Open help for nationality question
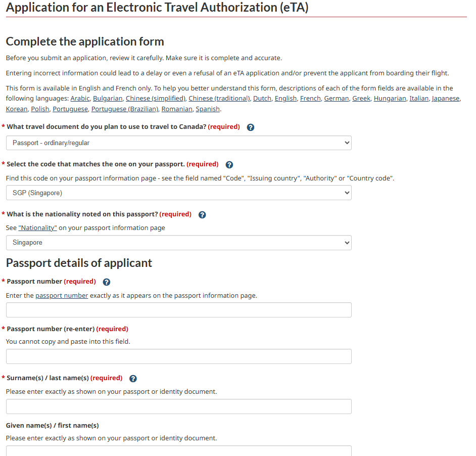476x456 pixels. (x=202, y=214)
